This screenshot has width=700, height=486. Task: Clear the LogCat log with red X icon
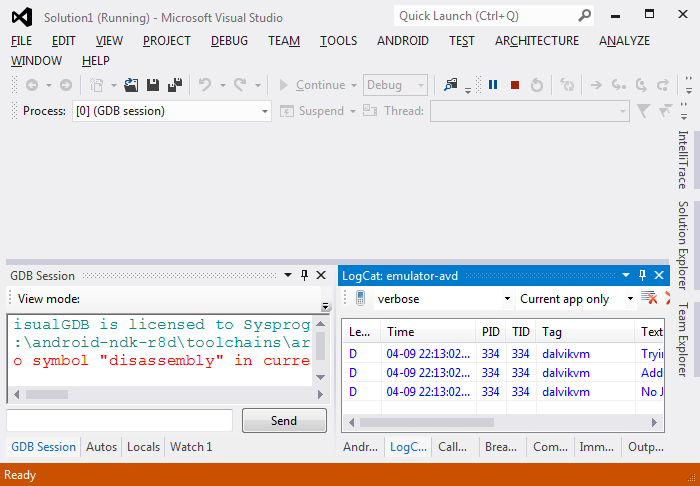pyautogui.click(x=649, y=298)
